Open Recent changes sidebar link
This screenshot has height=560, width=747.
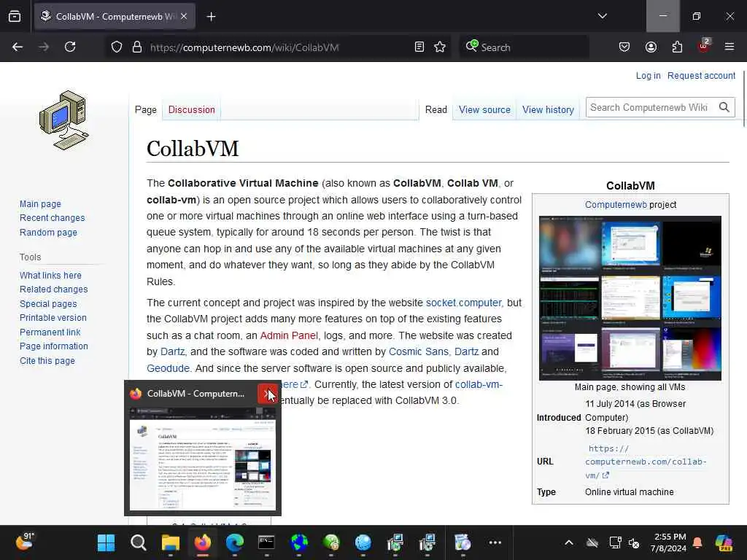coord(53,218)
